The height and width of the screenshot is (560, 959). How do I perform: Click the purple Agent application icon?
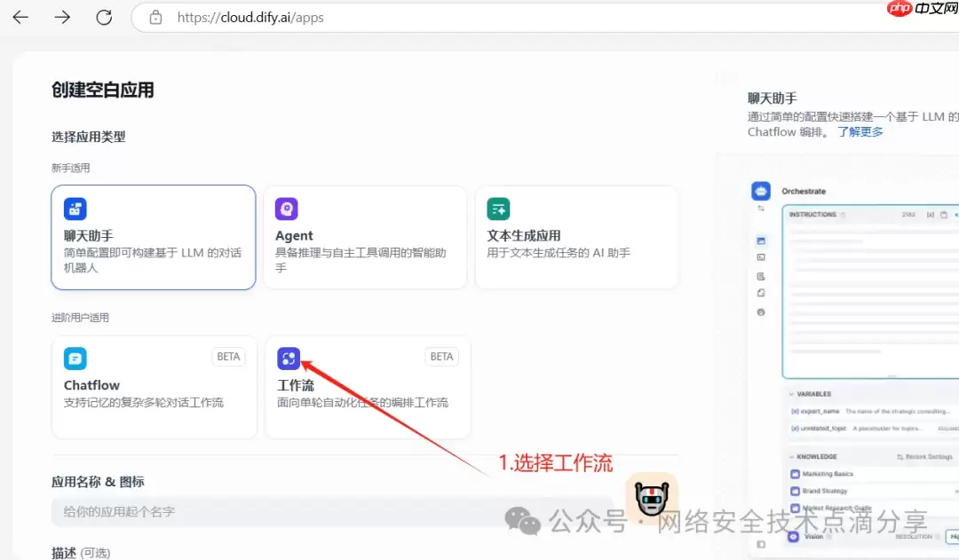[286, 208]
